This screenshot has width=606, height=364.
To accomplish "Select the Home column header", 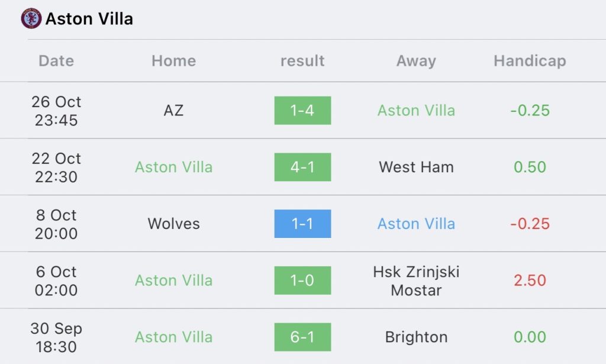I will click(x=173, y=60).
